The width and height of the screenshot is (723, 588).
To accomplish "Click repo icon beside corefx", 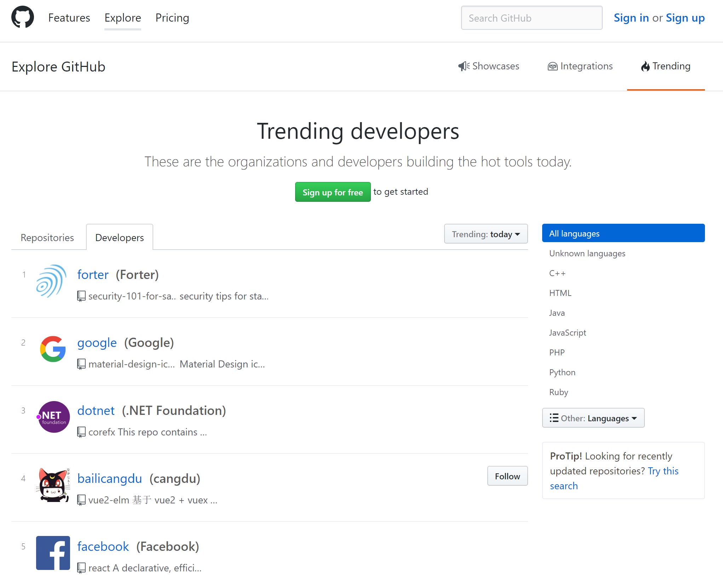I will pyautogui.click(x=81, y=432).
